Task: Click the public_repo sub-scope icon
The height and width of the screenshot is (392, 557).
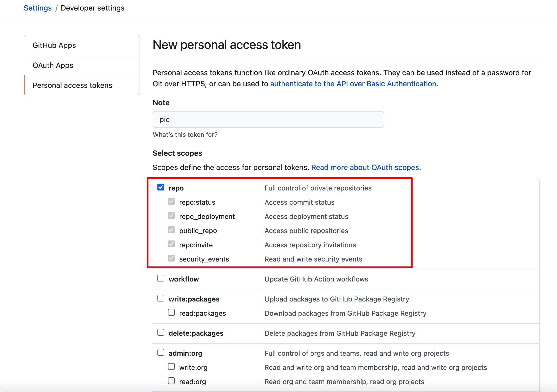Action: coord(171,230)
